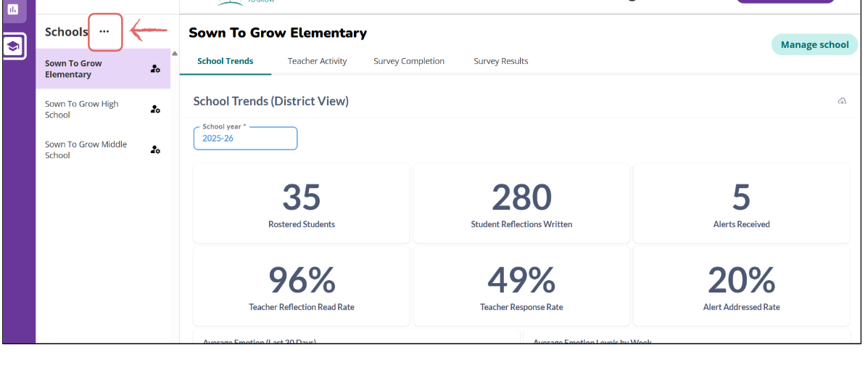Open the Teacher Activity tab
The image size is (868, 368).
tap(317, 61)
